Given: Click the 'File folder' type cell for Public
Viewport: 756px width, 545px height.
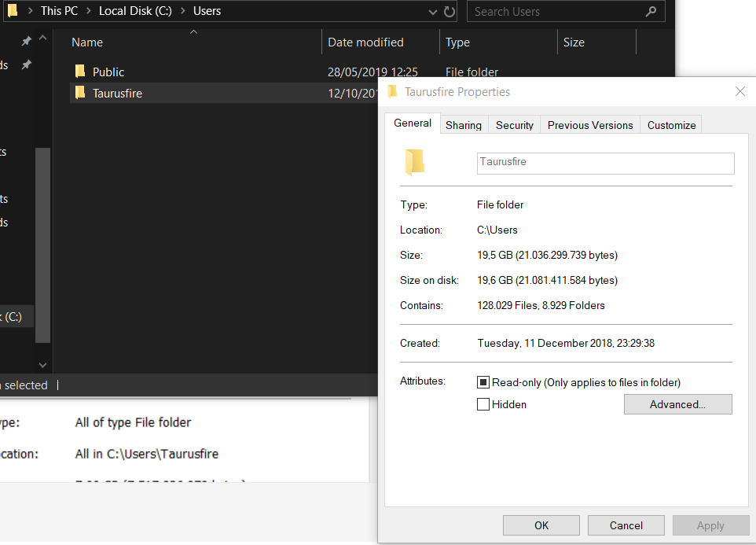Looking at the screenshot, I should click(472, 72).
